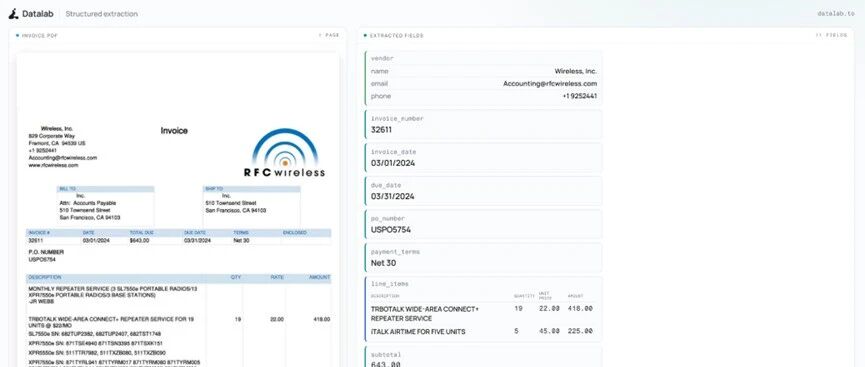Select the due_date field 03/31/2024

click(x=483, y=191)
